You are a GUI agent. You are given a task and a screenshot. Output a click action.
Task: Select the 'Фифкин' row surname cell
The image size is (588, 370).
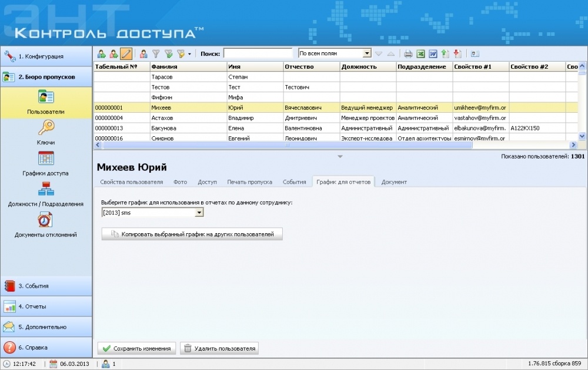click(189, 97)
